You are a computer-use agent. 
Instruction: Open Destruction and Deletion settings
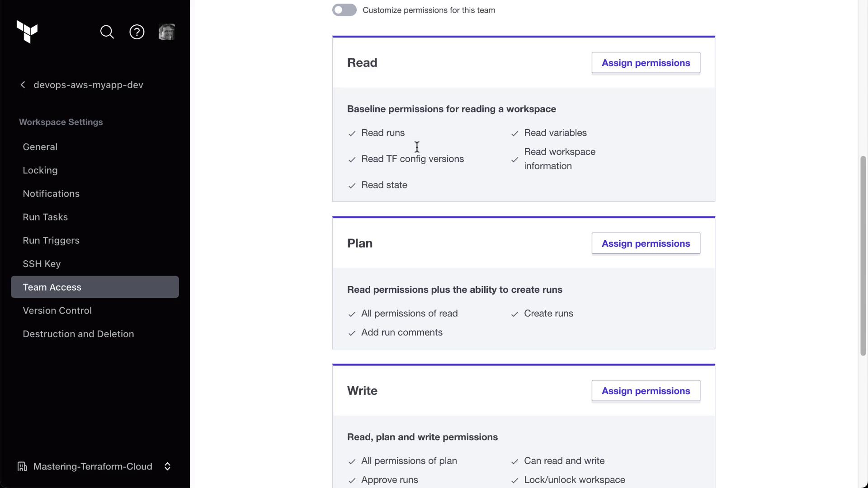78,334
